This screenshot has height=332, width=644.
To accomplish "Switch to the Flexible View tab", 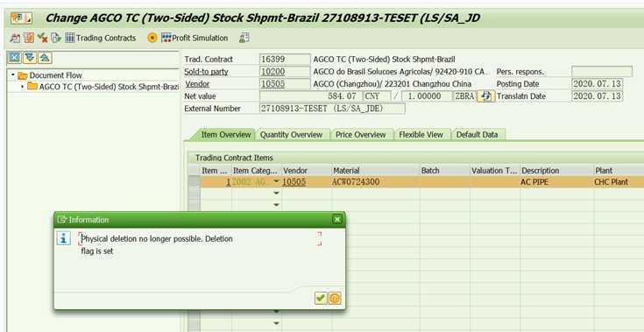I will [x=421, y=135].
